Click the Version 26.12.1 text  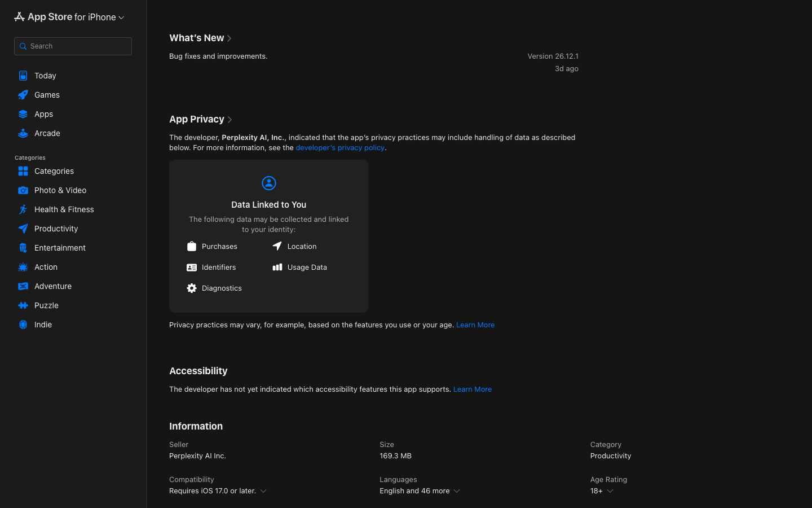pos(553,56)
